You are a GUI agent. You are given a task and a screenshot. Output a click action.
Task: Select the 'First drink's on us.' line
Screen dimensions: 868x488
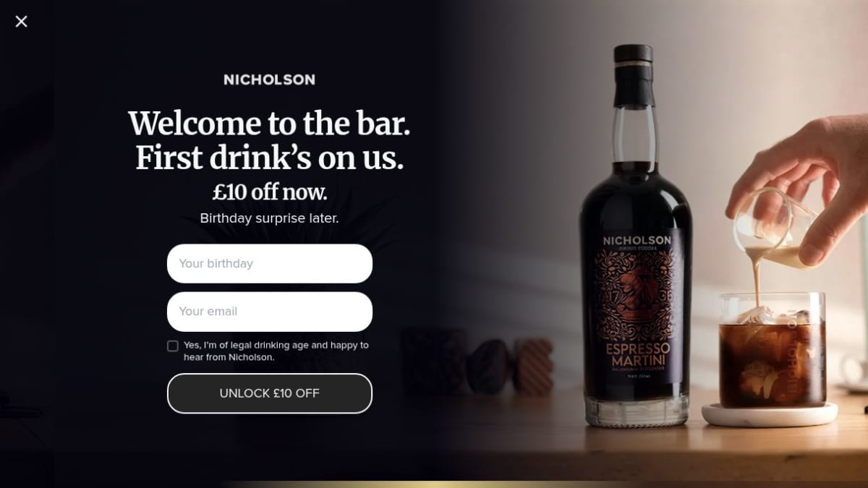(269, 158)
